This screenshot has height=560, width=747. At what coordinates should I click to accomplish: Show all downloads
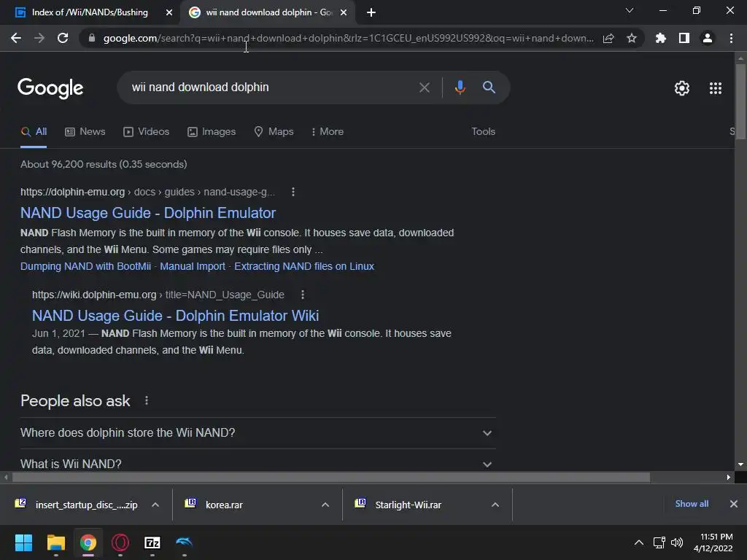(x=692, y=504)
